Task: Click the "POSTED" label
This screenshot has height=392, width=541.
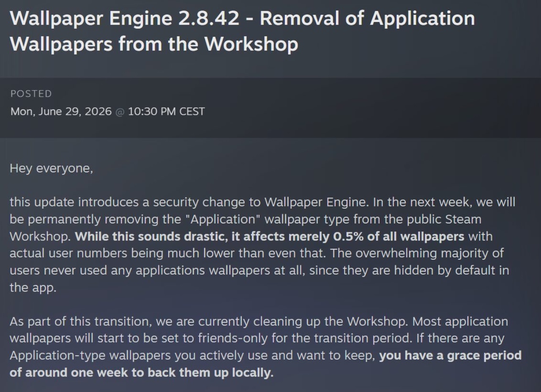Action: 31,94
